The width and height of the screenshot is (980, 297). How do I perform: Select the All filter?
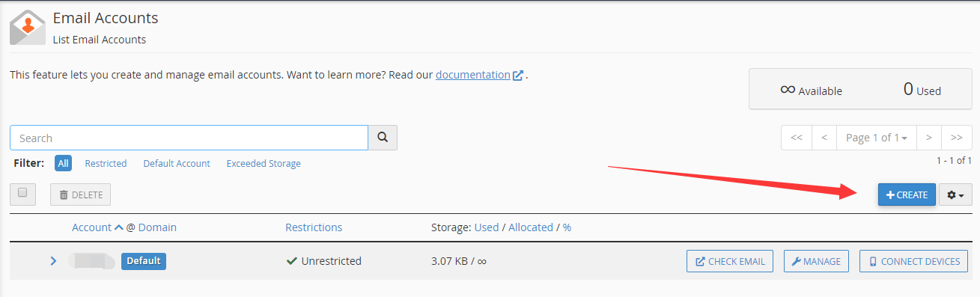point(63,163)
